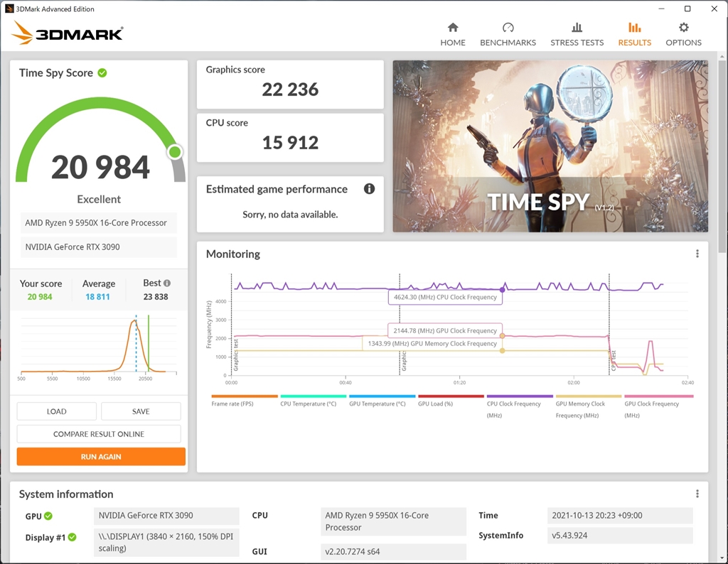Click the LOAD button
This screenshot has width=728, height=564.
[57, 411]
